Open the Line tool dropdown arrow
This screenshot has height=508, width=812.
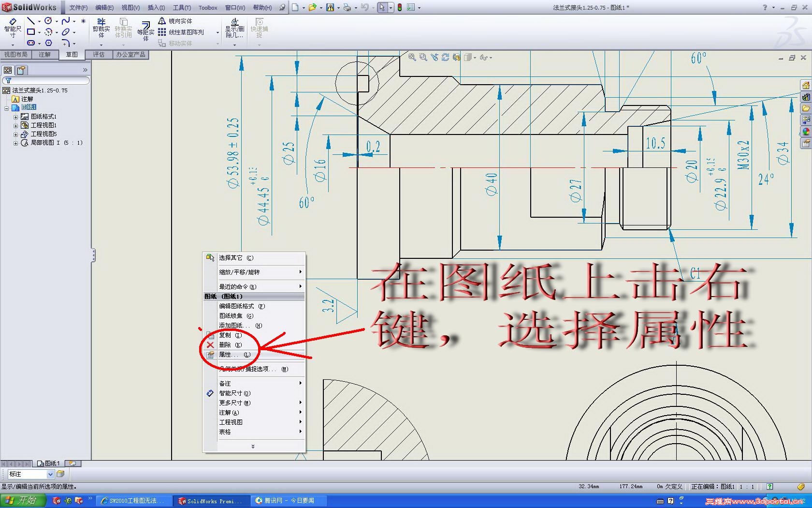click(39, 21)
